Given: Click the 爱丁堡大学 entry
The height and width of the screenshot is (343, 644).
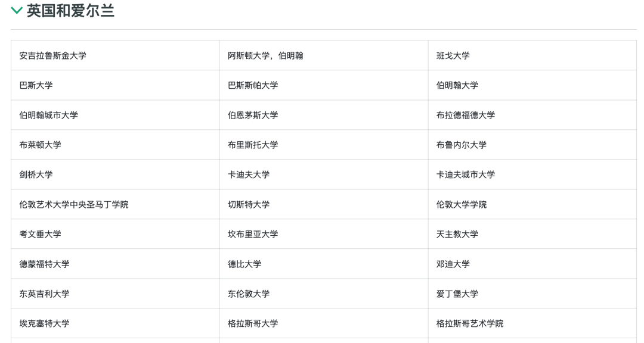Looking at the screenshot, I should pos(457,294).
